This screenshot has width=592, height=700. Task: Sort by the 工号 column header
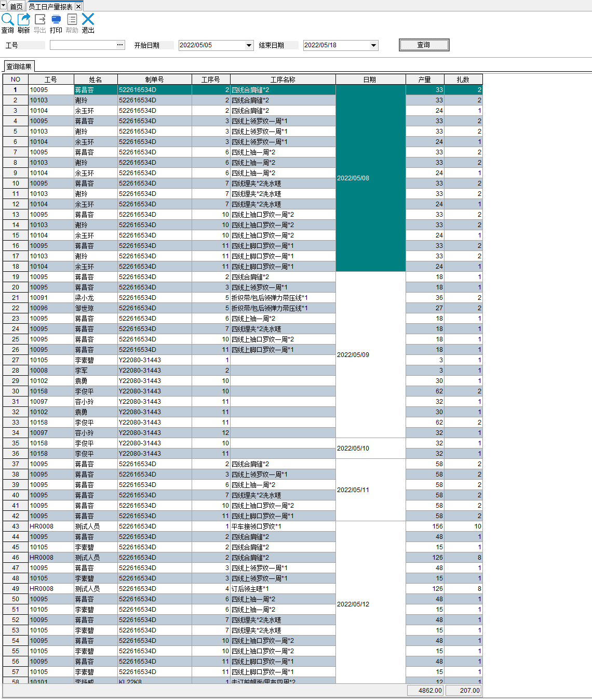click(x=51, y=80)
